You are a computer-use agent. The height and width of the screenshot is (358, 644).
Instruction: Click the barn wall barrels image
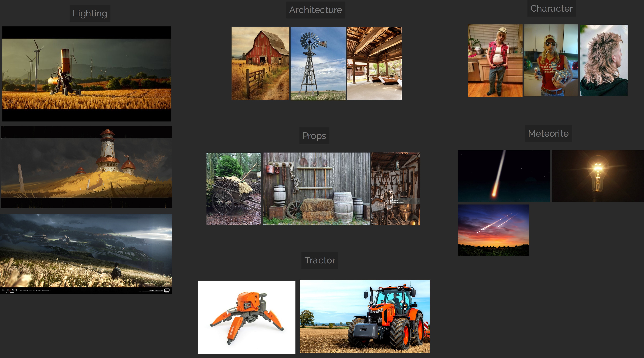tap(316, 189)
